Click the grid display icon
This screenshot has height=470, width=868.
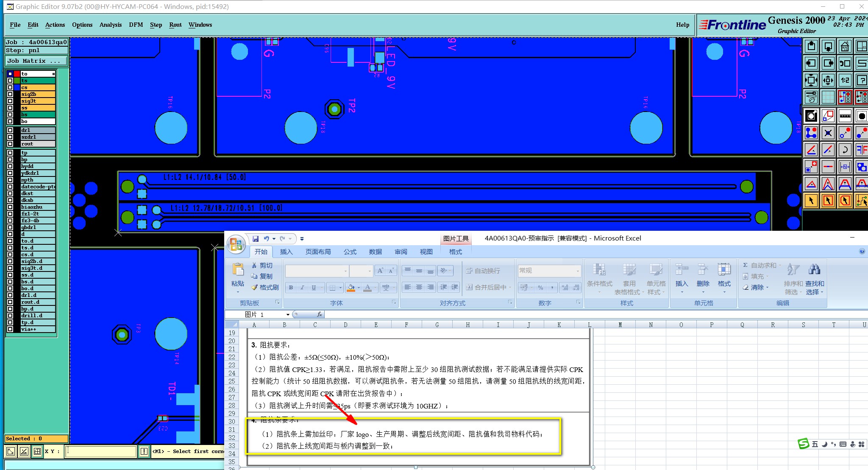coord(828,98)
